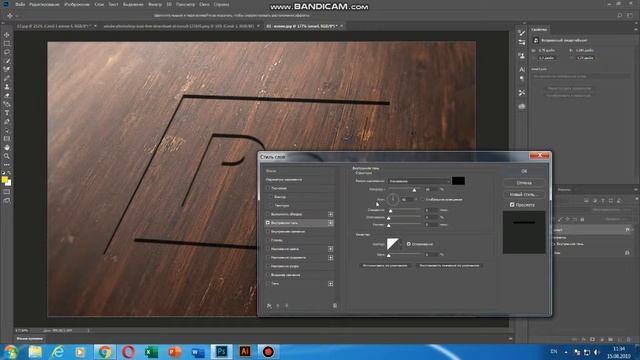Enable the Тень (Drop Shadow) checkbox
Screen dimensions: 640x360
[x=268, y=284]
